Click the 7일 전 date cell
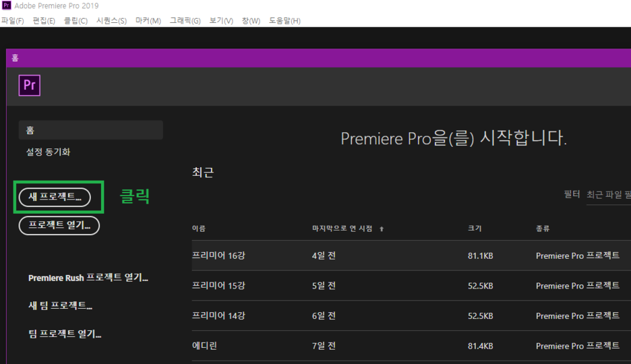The width and height of the screenshot is (631, 364). click(x=324, y=346)
